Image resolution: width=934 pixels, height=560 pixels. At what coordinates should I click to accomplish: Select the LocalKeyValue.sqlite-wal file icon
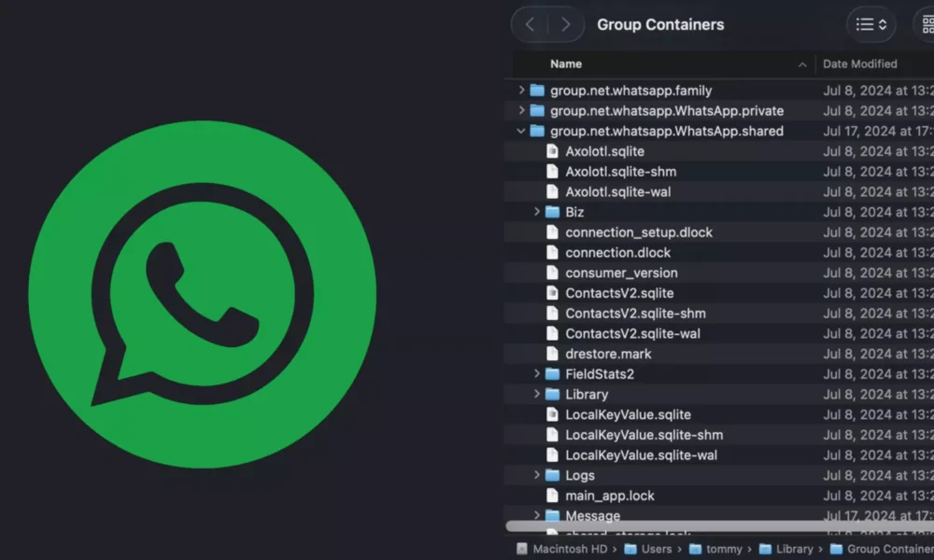[552, 455]
